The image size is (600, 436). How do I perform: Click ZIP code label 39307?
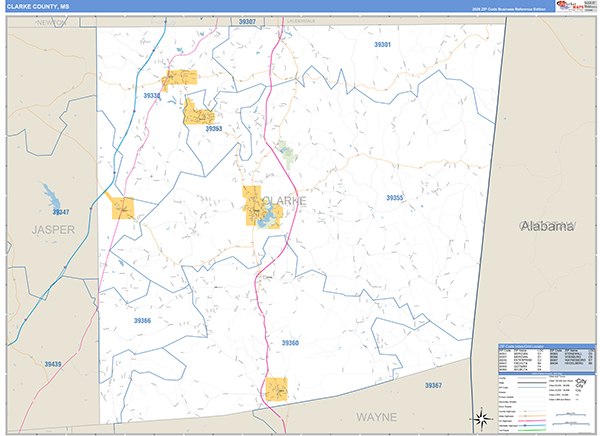coord(247,22)
